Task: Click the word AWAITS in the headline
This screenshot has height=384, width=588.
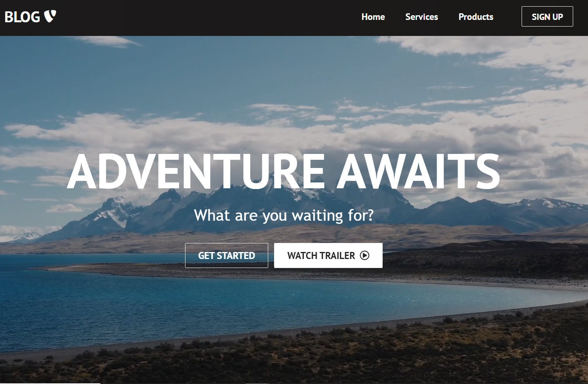Action: tap(418, 171)
